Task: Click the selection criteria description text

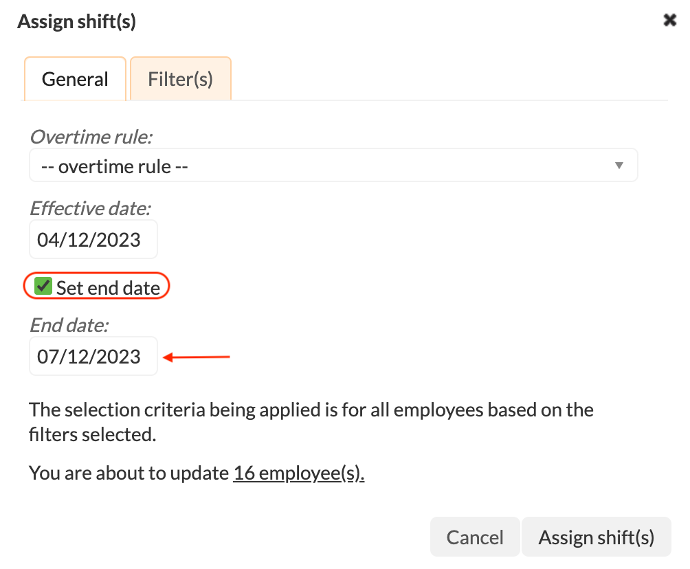Action: [x=311, y=422]
